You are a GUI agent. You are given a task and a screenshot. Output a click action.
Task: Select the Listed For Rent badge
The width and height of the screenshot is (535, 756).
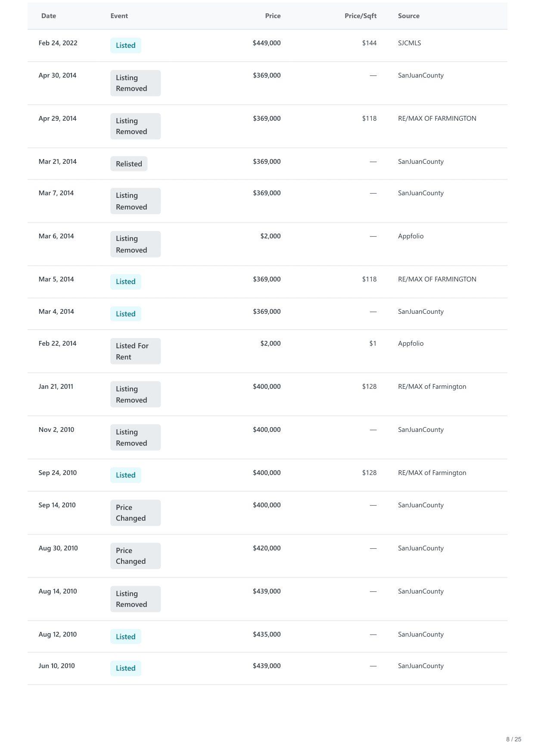(x=135, y=351)
